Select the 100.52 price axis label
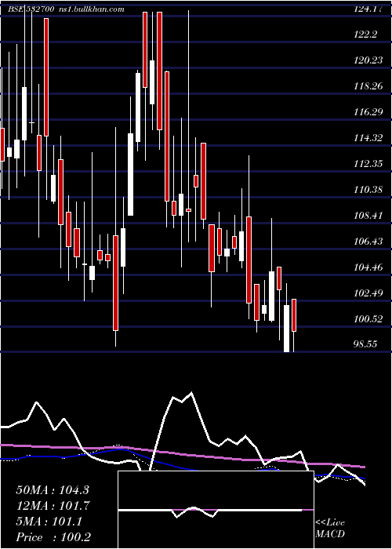 click(368, 319)
